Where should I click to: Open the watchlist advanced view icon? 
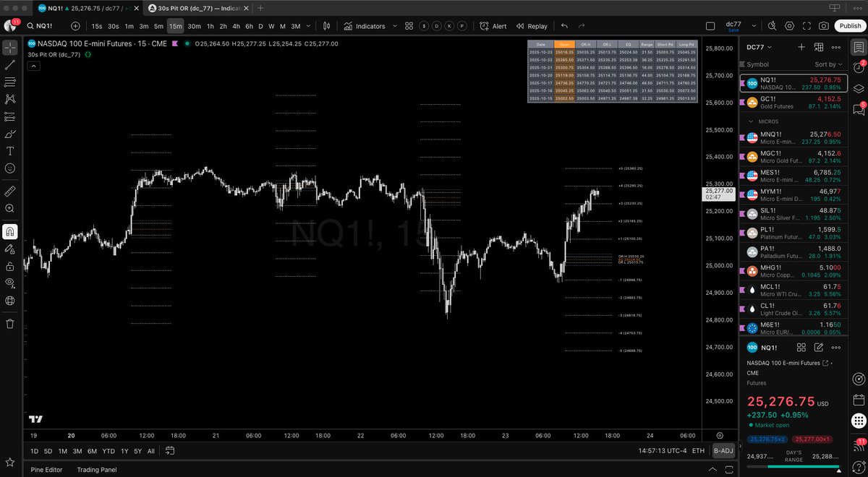click(x=819, y=47)
